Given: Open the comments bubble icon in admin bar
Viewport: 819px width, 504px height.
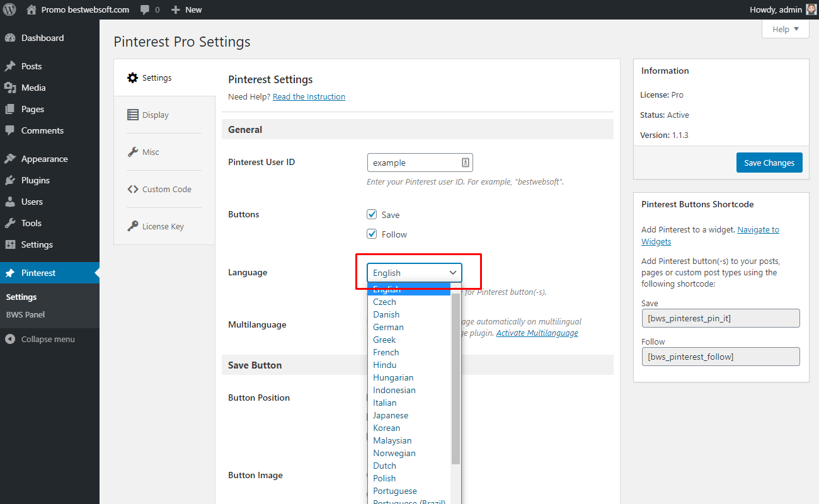Looking at the screenshot, I should (145, 10).
